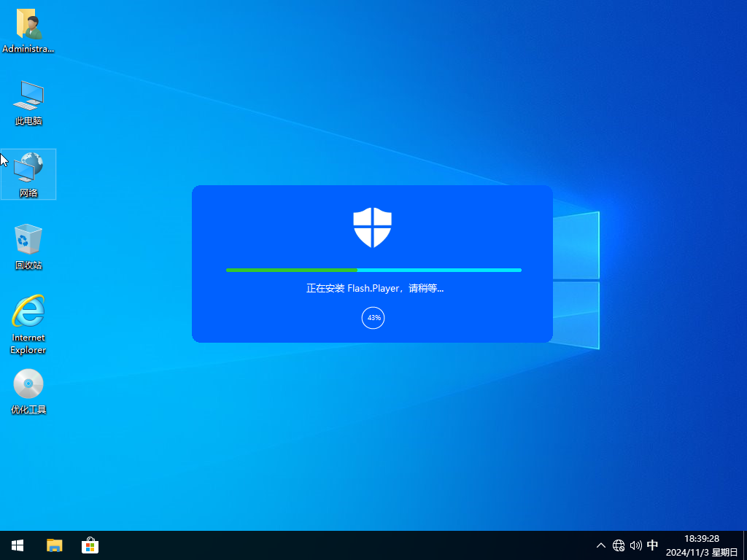This screenshot has height=560, width=747.
Task: Click the Start menu button
Action: [17, 545]
